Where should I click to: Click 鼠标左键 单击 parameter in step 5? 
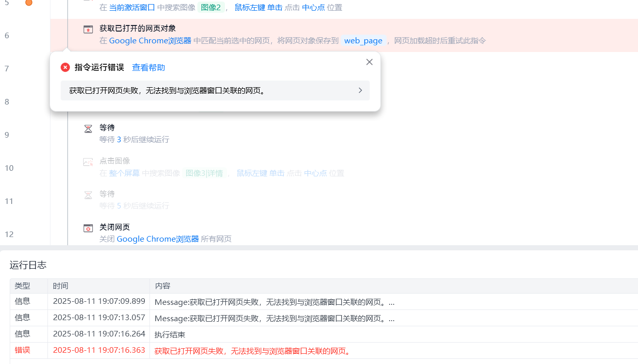[258, 8]
